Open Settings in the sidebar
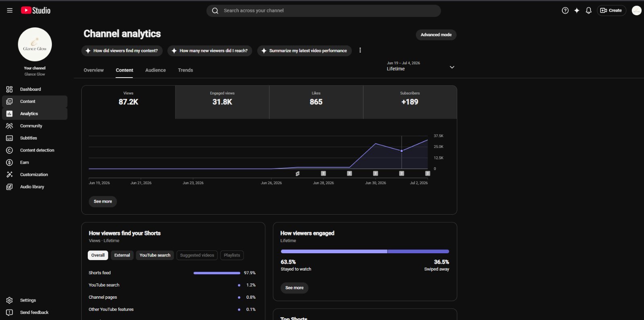This screenshot has height=320, width=644. (x=35, y=300)
